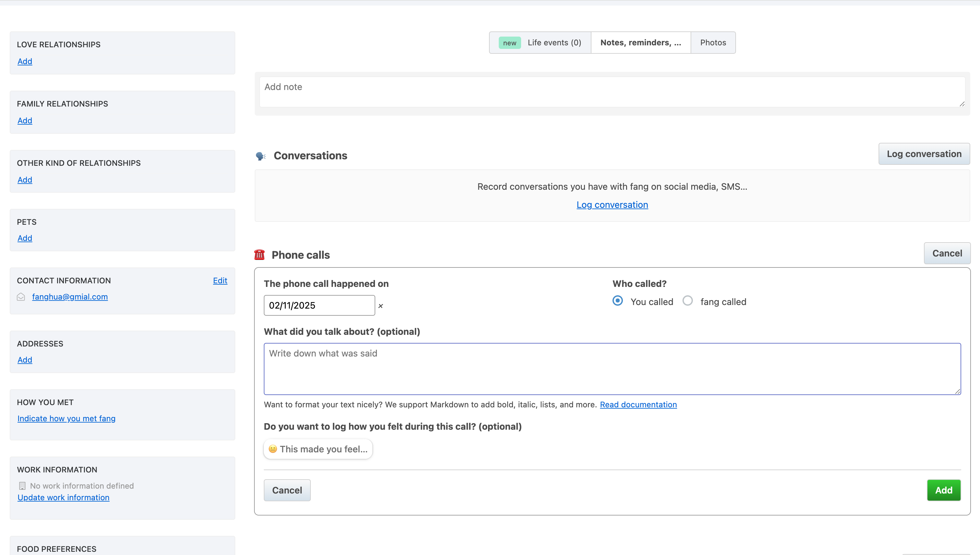Click the envelope icon next to email
The image size is (980, 555).
(x=21, y=297)
